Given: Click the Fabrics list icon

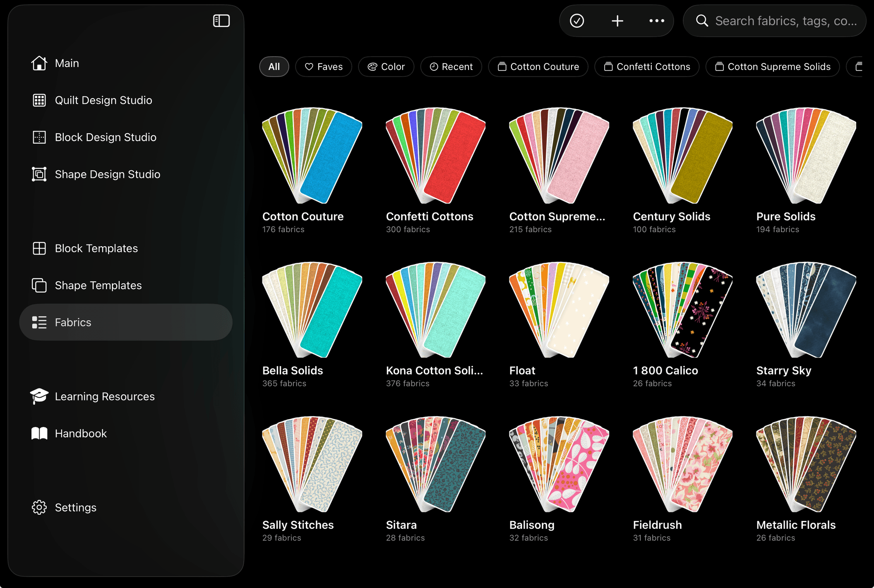Looking at the screenshot, I should coord(39,322).
